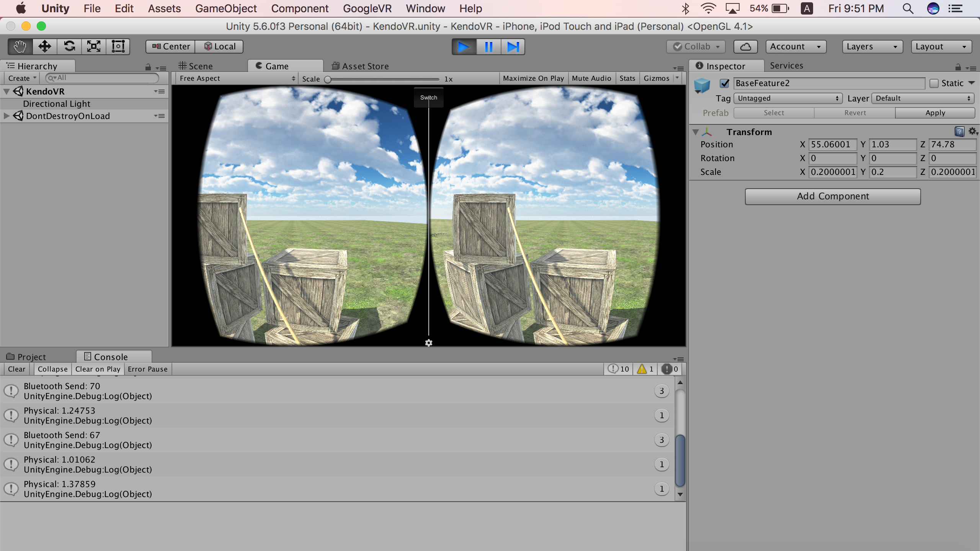Select the Hand tool in toolbar
This screenshot has height=551, width=980.
[20, 46]
